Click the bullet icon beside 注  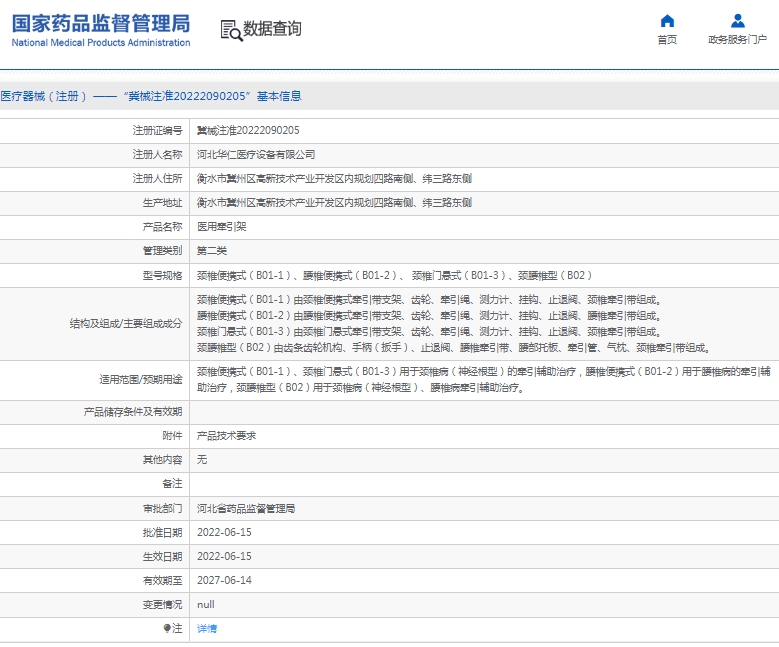coord(167,628)
